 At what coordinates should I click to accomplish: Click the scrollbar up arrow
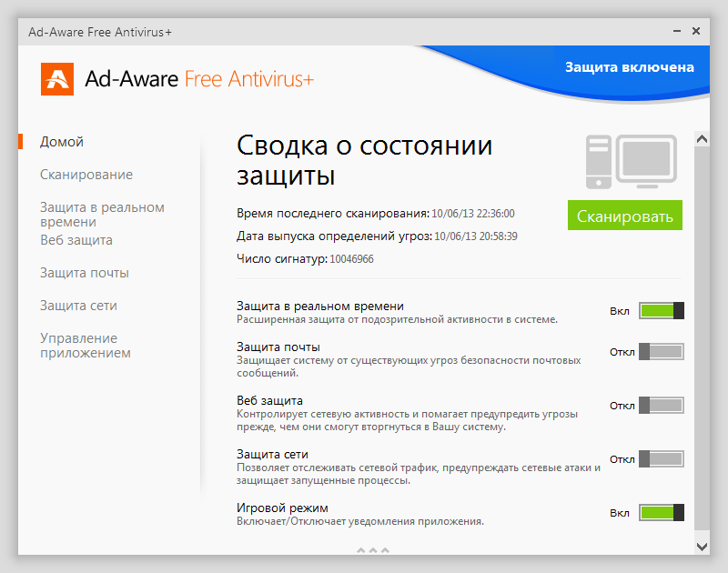702,139
